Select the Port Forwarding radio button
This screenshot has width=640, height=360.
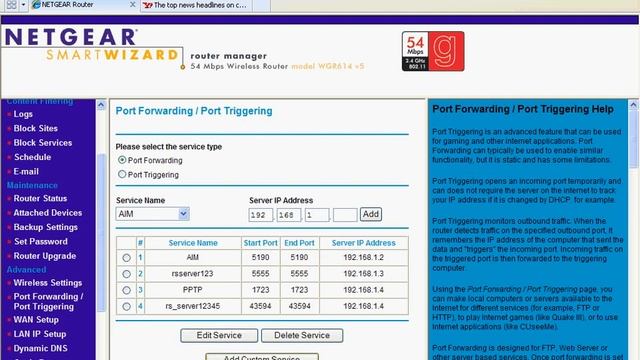(x=122, y=160)
